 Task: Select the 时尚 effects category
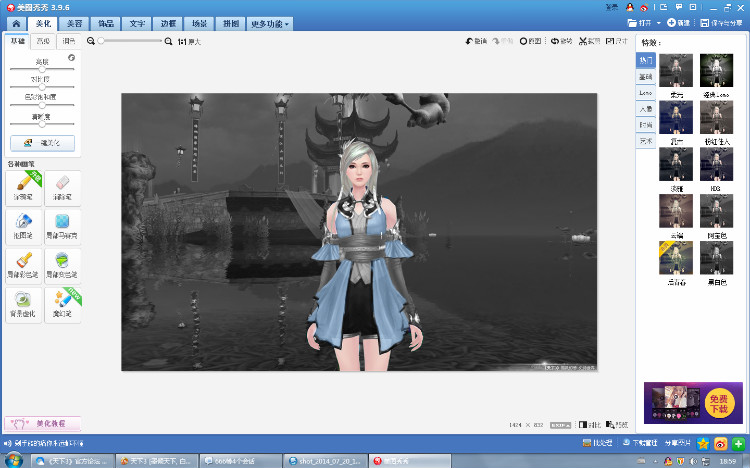point(646,125)
